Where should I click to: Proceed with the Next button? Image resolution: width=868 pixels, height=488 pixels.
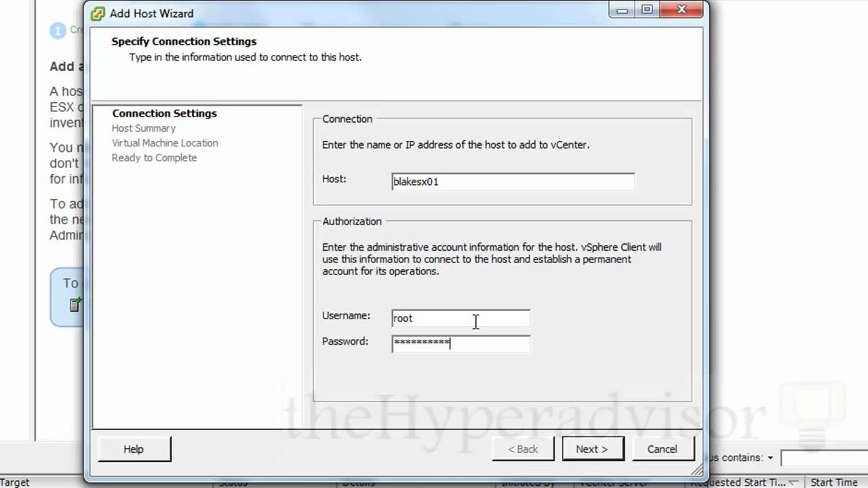(593, 449)
